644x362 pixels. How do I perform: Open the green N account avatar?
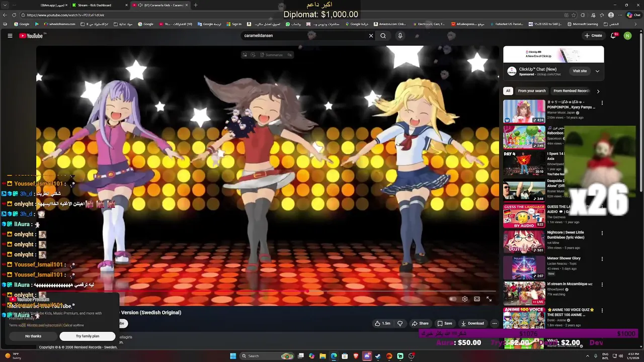(627, 36)
